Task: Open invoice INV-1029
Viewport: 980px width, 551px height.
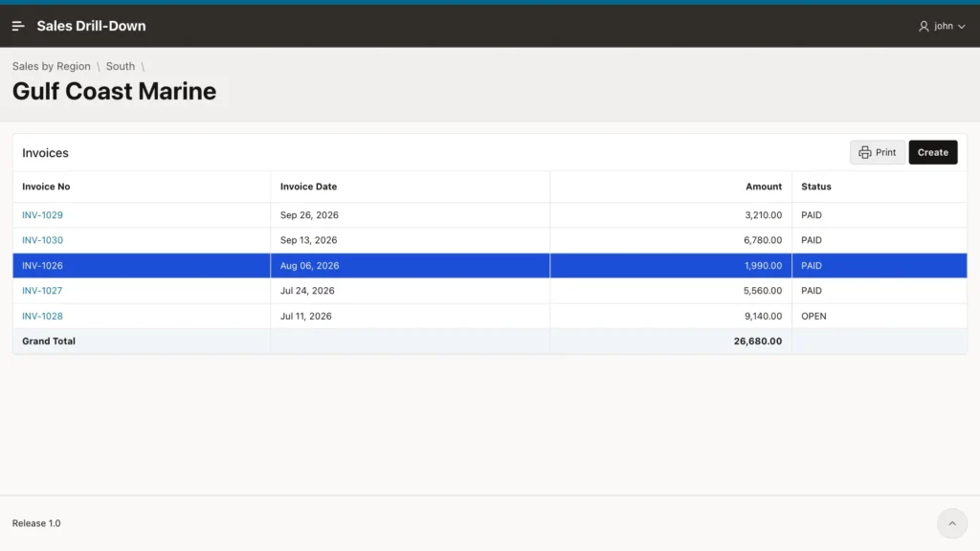Action: (42, 215)
